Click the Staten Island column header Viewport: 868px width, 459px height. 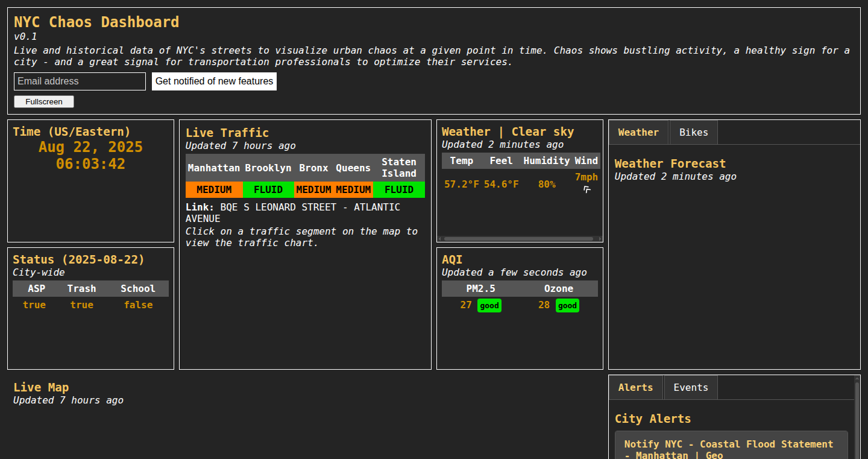click(399, 168)
